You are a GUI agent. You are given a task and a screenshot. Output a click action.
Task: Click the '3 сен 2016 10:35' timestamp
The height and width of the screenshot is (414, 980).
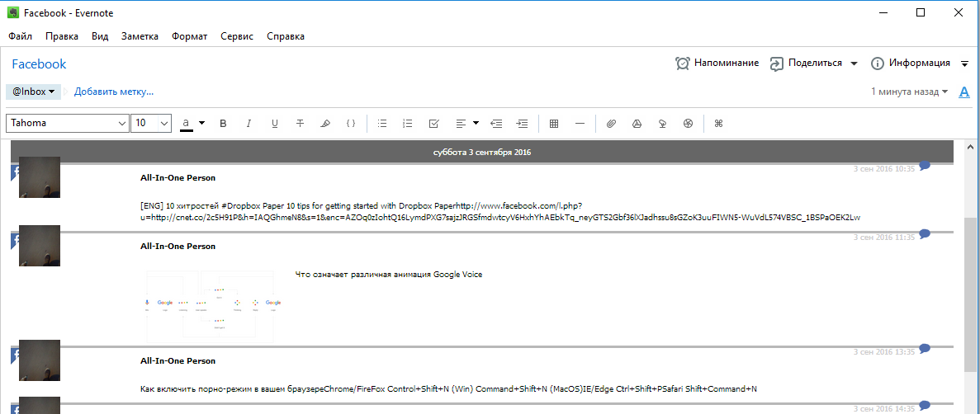(883, 168)
